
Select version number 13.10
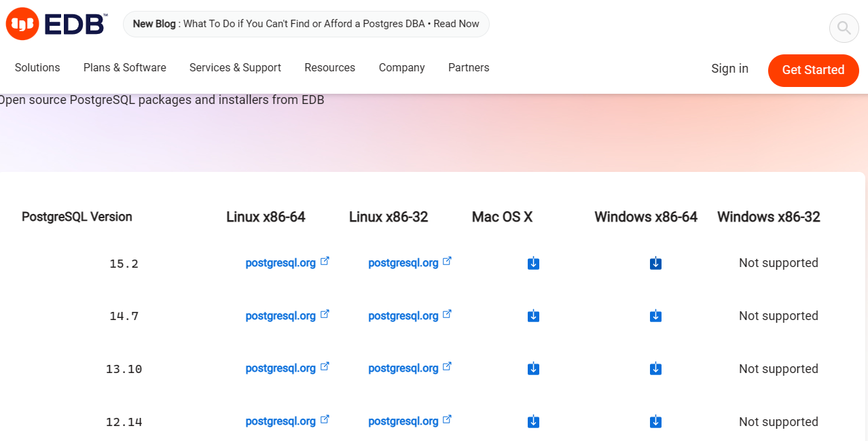click(x=124, y=370)
